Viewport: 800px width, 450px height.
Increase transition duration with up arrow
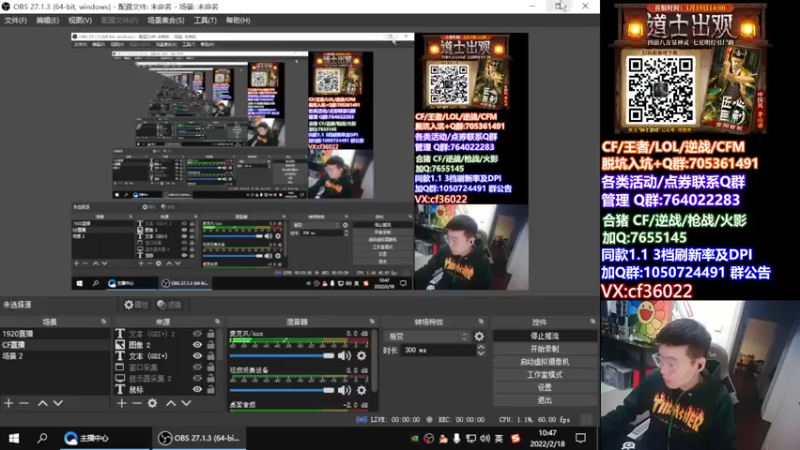coord(481,347)
